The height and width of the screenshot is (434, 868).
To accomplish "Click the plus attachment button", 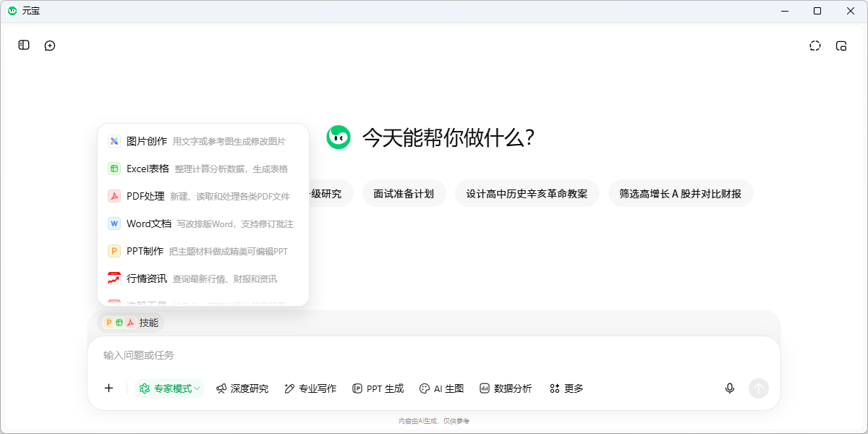I will tap(109, 388).
